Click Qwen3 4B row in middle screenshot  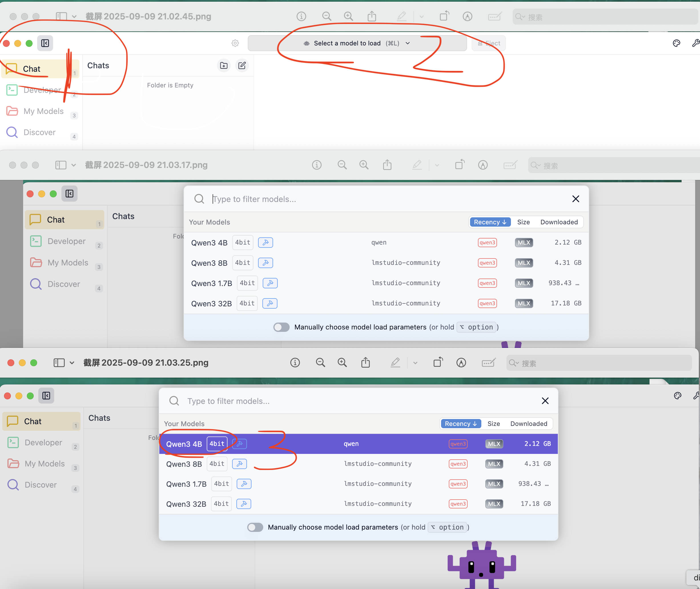pyautogui.click(x=386, y=243)
